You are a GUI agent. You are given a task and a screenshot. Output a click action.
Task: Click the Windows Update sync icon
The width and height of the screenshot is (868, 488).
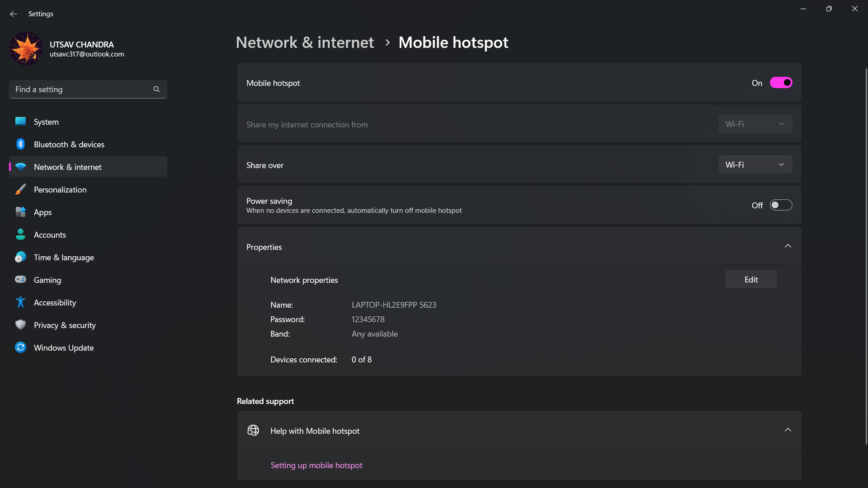click(20, 347)
